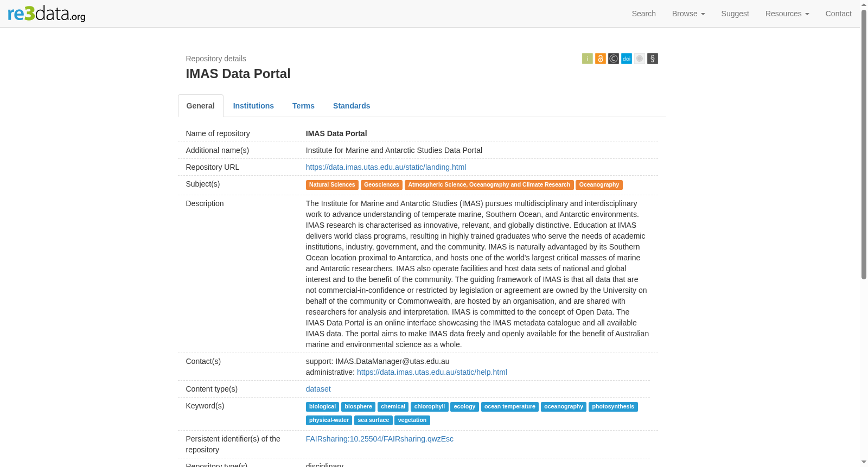The width and height of the screenshot is (868, 467).
Task: Click the greyed-out certificate seal badge
Action: pyautogui.click(x=640, y=59)
